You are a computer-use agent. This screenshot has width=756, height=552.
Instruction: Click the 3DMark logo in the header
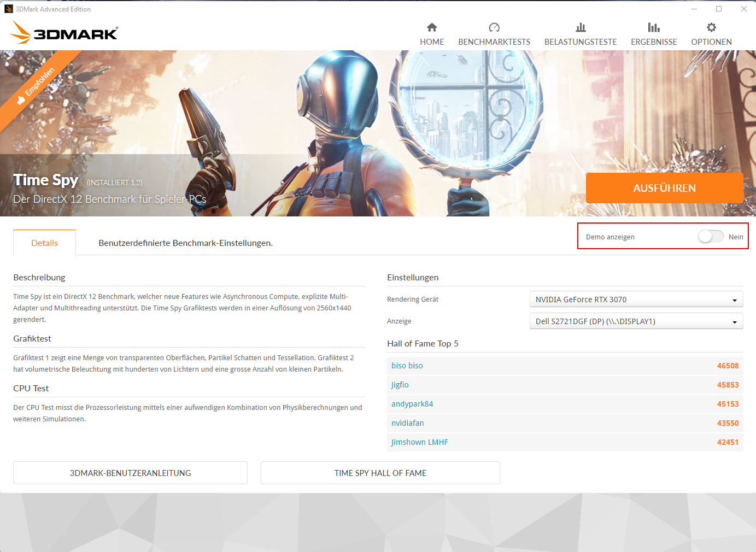[64, 33]
